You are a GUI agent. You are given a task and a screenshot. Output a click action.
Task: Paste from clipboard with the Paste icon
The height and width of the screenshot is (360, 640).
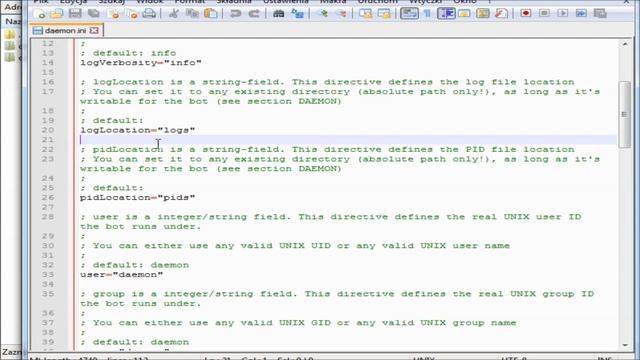click(211, 13)
